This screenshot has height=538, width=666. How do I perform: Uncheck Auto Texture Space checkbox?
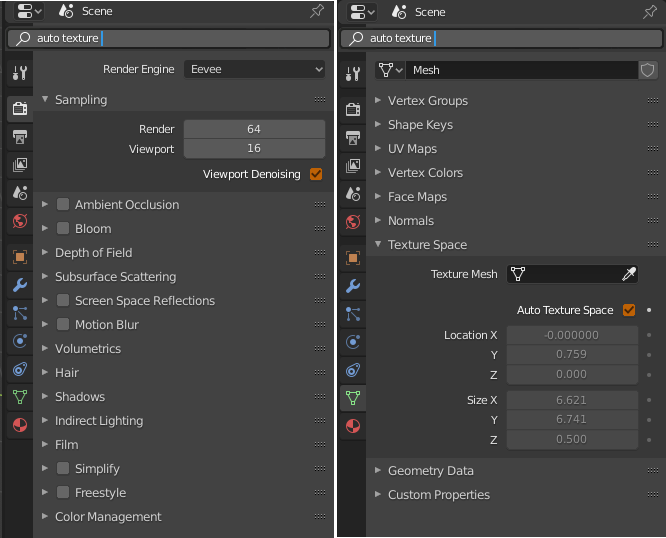click(629, 310)
